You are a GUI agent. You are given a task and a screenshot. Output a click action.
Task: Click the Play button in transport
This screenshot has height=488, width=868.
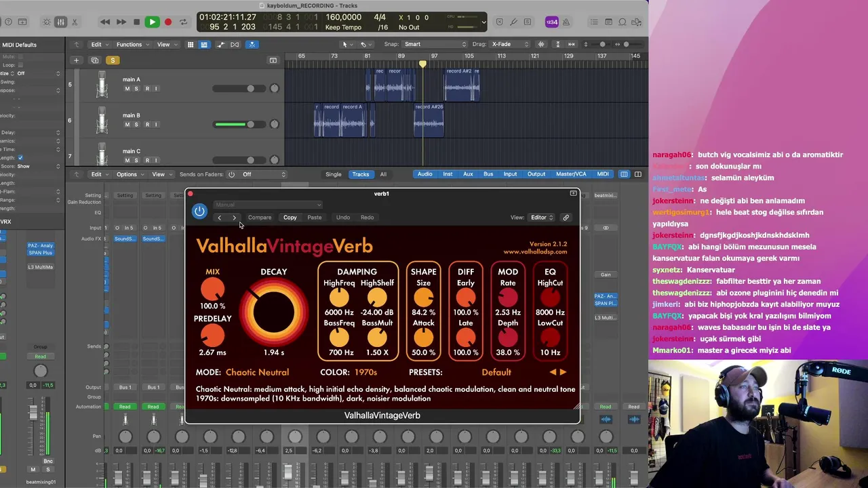tap(152, 22)
